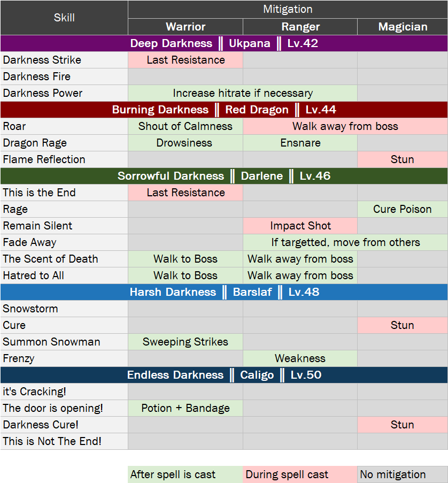Select the Warrior column header
The image size is (448, 483).
[x=186, y=27]
